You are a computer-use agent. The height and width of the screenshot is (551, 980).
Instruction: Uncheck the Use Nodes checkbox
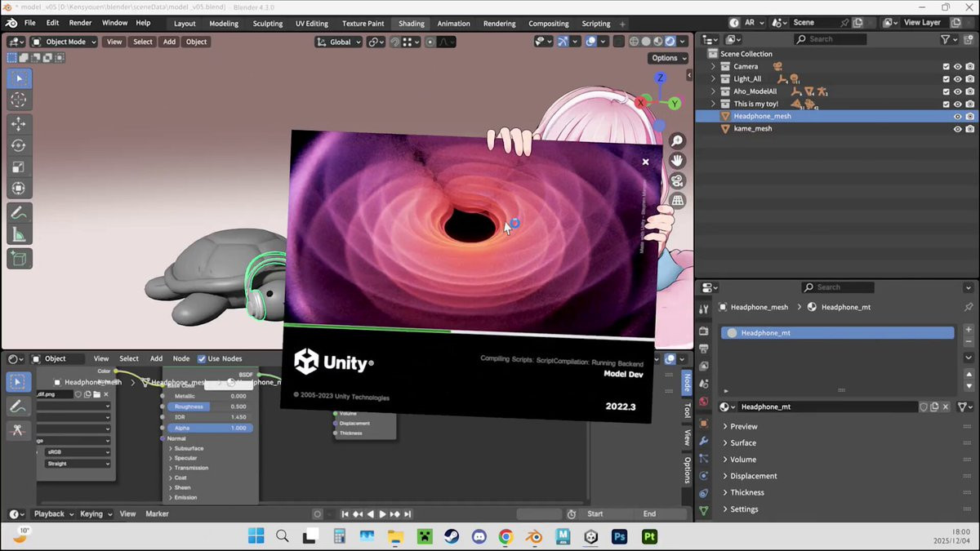coord(202,358)
